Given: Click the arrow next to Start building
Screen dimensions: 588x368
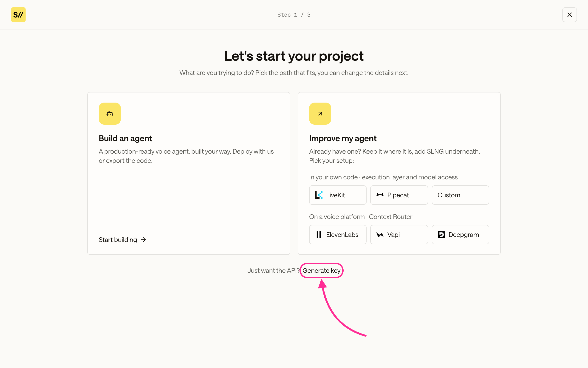Looking at the screenshot, I should 143,240.
